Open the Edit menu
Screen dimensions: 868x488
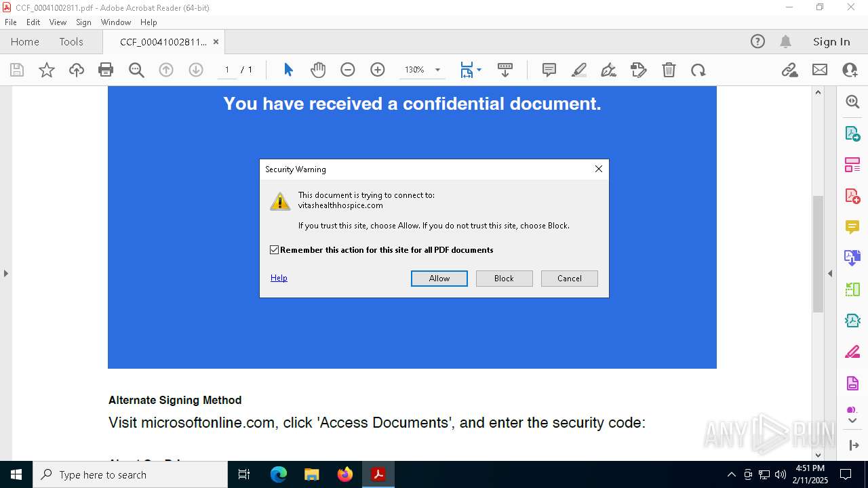point(33,22)
